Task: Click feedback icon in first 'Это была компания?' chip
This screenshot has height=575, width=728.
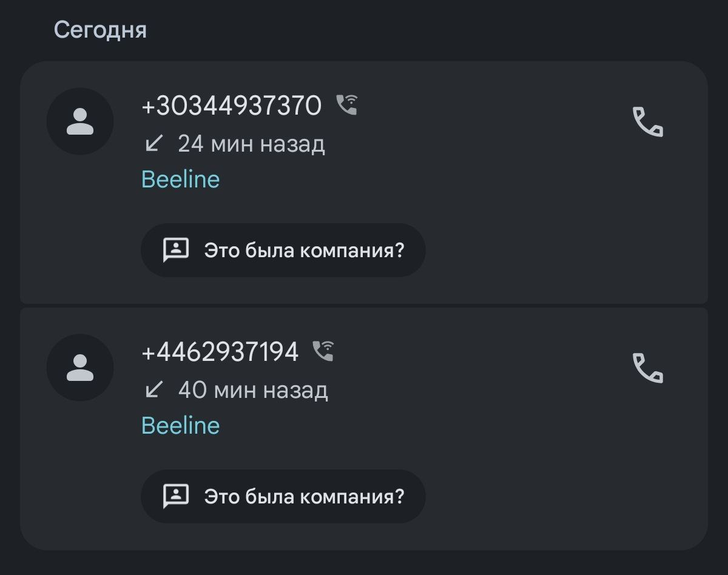Action: coord(176,250)
